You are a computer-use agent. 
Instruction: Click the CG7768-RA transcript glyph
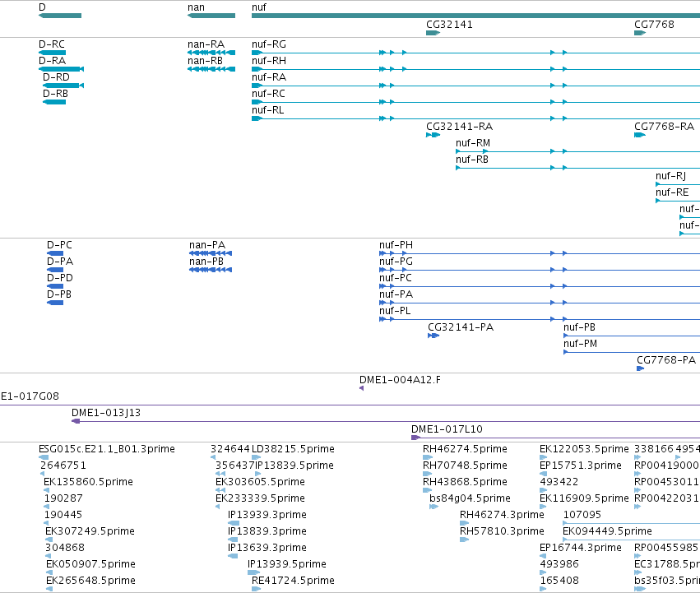point(640,135)
